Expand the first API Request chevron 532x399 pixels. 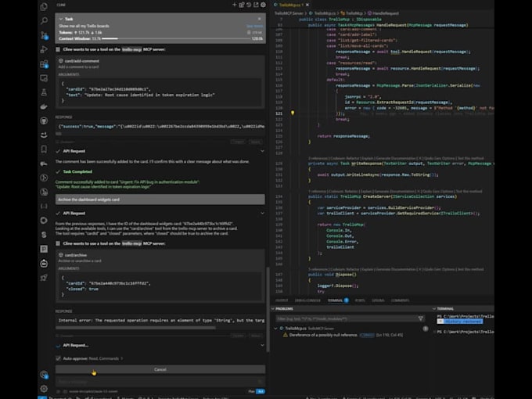[262, 151]
